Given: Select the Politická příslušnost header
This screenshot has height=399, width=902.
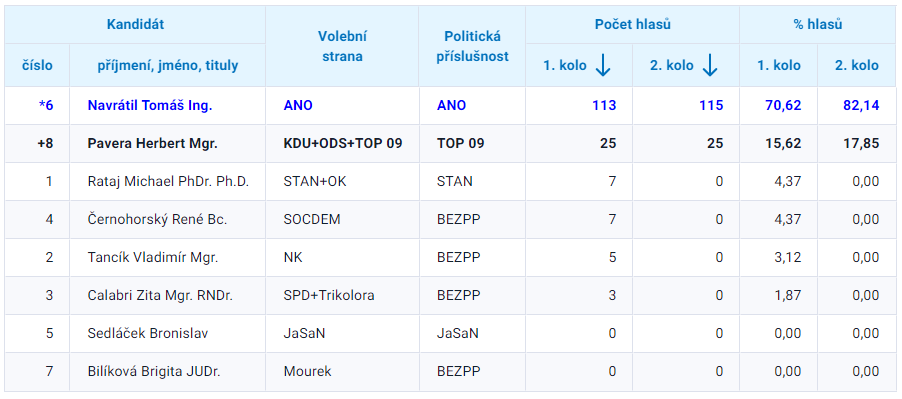Looking at the screenshot, I should point(472,47).
